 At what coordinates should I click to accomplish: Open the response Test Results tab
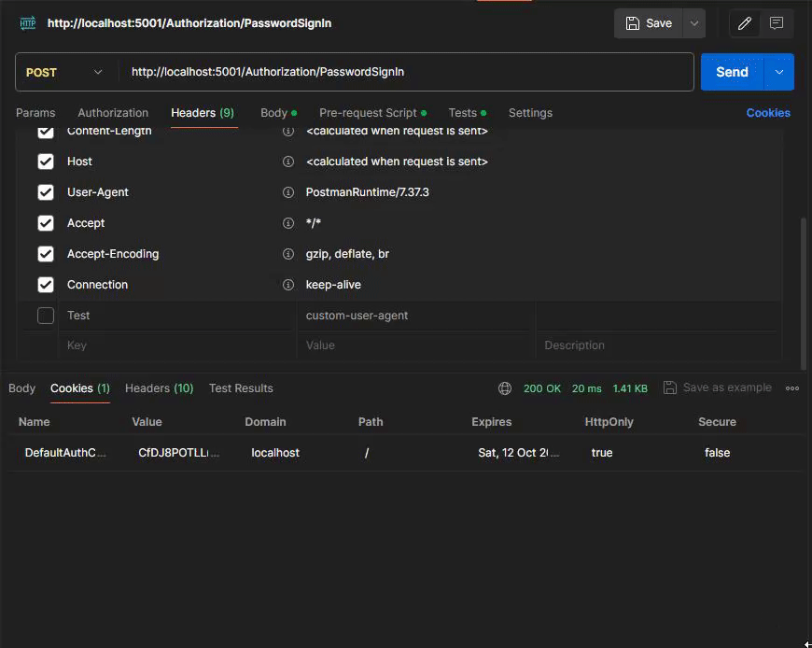(x=241, y=388)
